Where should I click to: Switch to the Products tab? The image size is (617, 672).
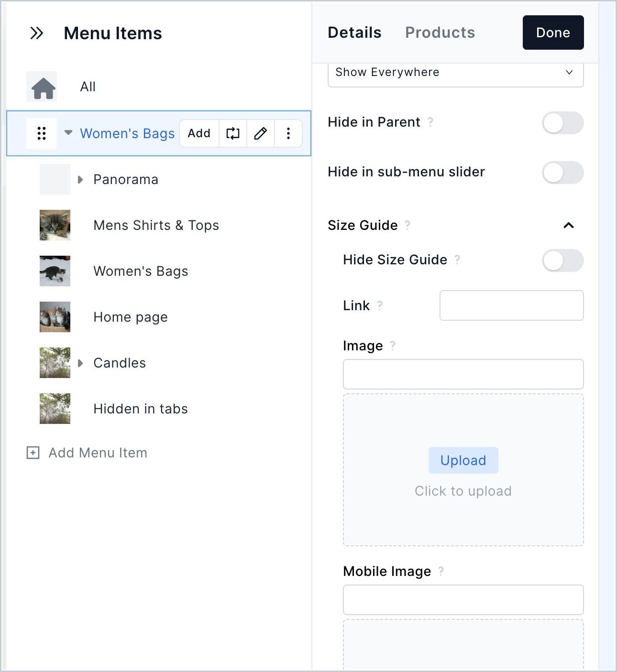(440, 33)
